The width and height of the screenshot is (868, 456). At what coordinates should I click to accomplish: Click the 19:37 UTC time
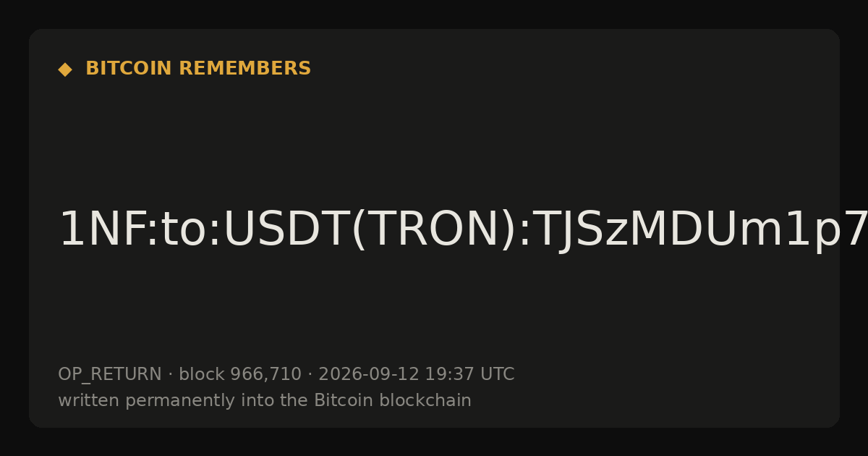[x=469, y=375]
